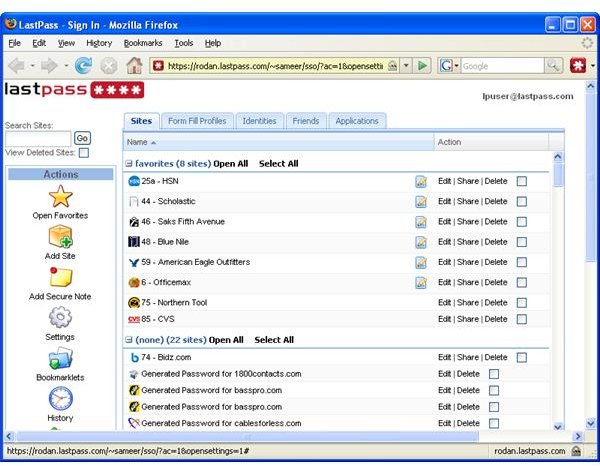Click into the Search Sites input field
This screenshot has height=466, width=600.
pyautogui.click(x=38, y=138)
